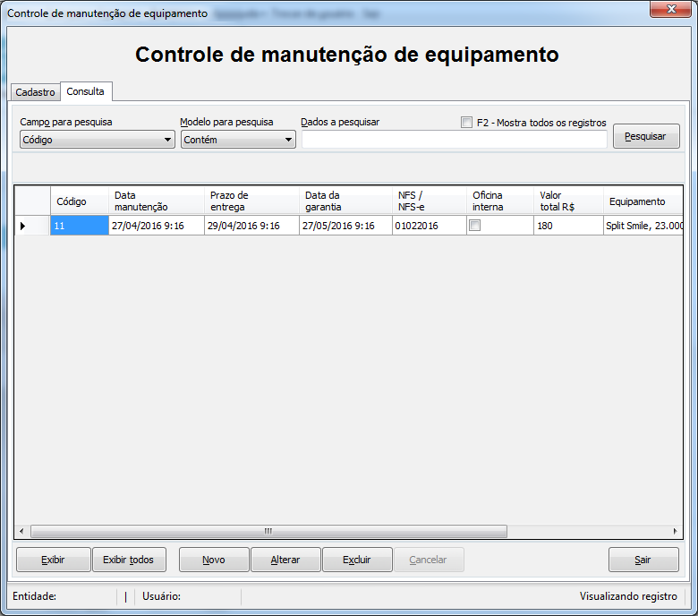
Task: Click the horizontal scrollbar right arrow
Action: pyautogui.click(x=676, y=531)
